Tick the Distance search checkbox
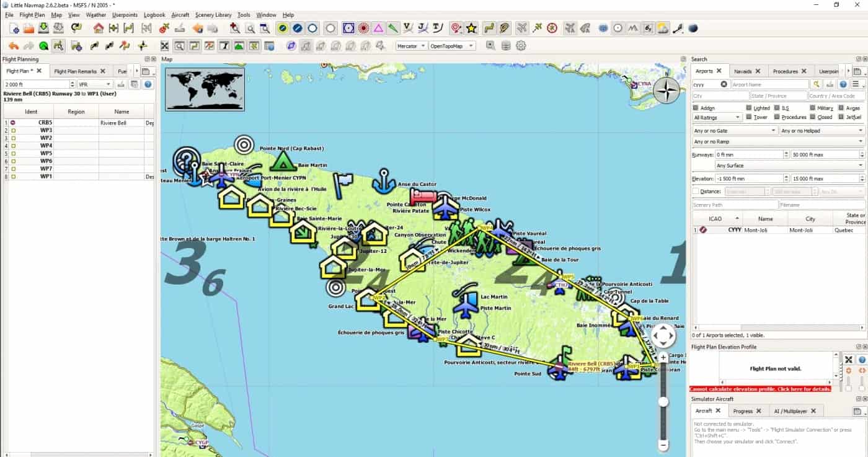868x457 pixels. [x=696, y=192]
